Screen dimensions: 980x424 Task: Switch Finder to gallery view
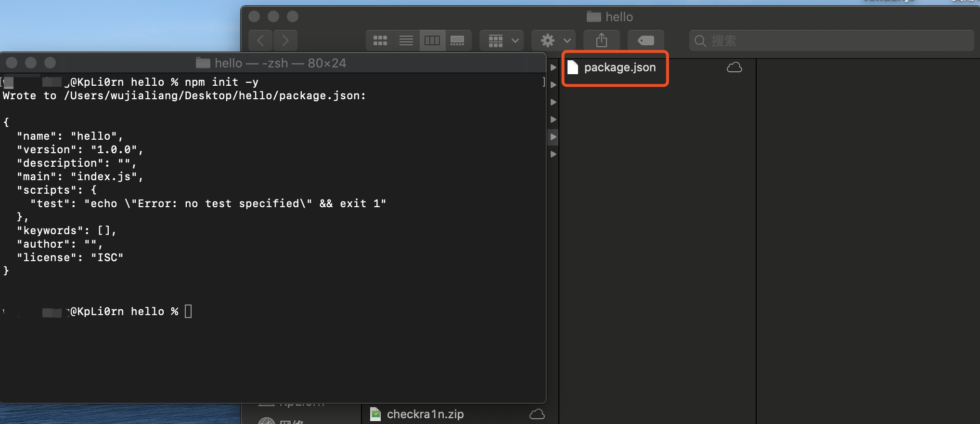[x=457, y=40]
